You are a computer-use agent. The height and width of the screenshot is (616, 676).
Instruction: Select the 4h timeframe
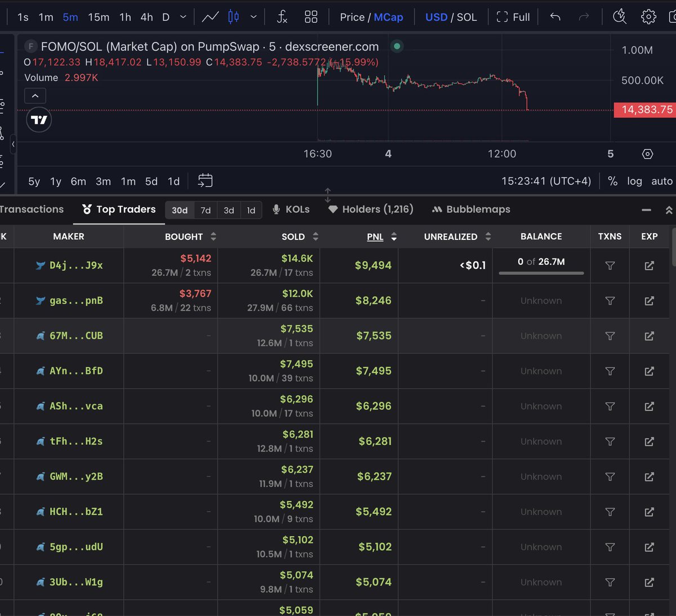tap(146, 17)
